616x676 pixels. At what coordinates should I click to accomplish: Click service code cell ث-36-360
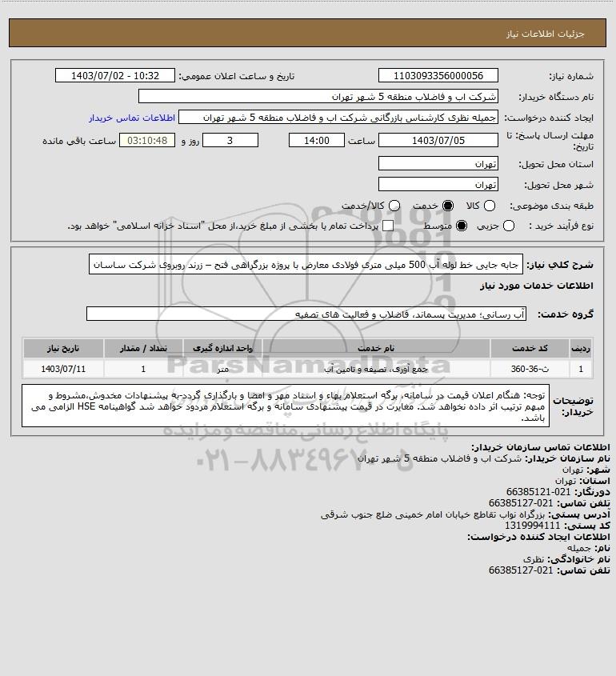click(530, 369)
